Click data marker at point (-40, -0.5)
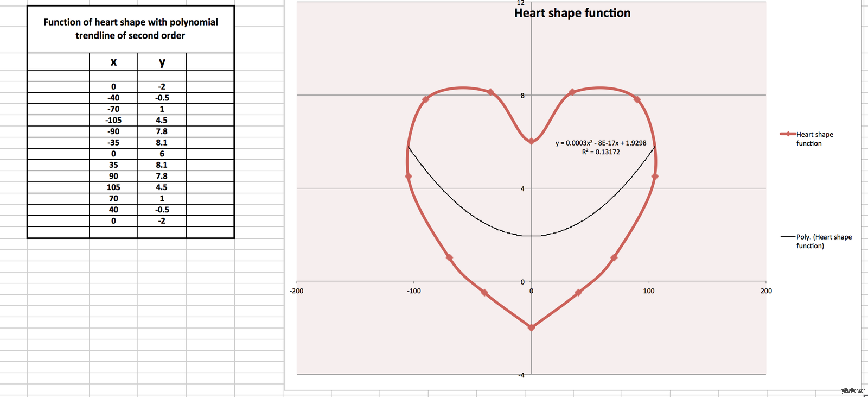This screenshot has height=397, width=868. (484, 293)
